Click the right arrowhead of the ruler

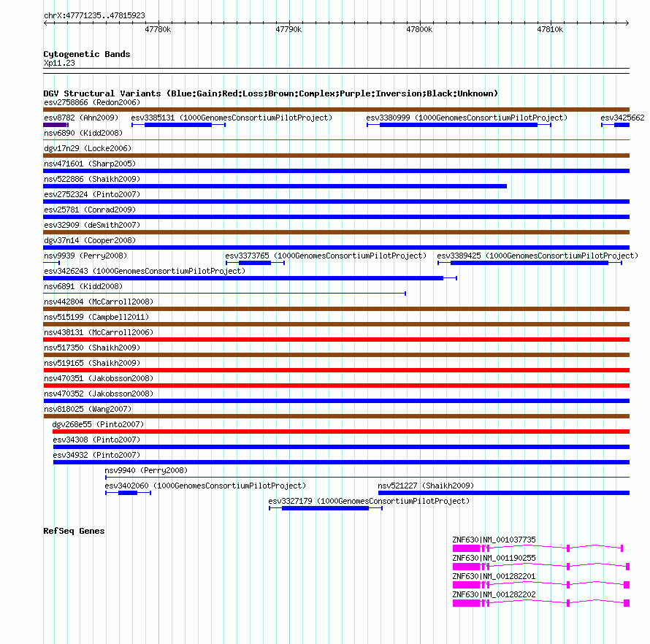[627, 23]
